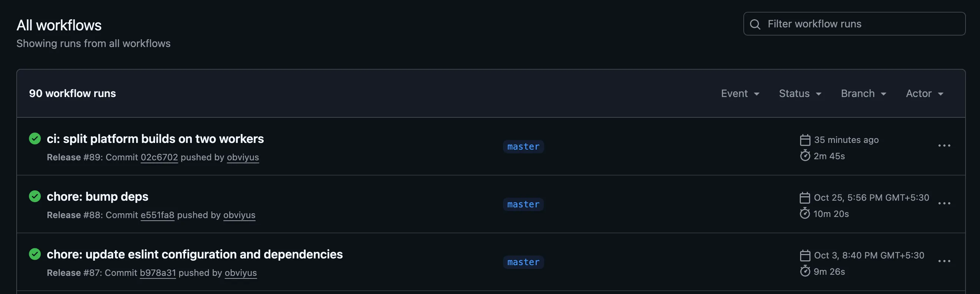The image size is (980, 294).
Task: Click the success checkmark beside chore: bump deps
Action: [x=34, y=196]
